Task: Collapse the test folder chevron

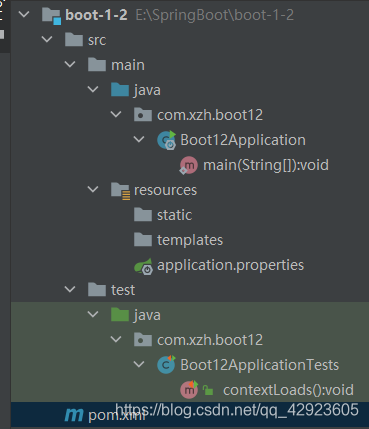Action: pyautogui.click(x=70, y=289)
